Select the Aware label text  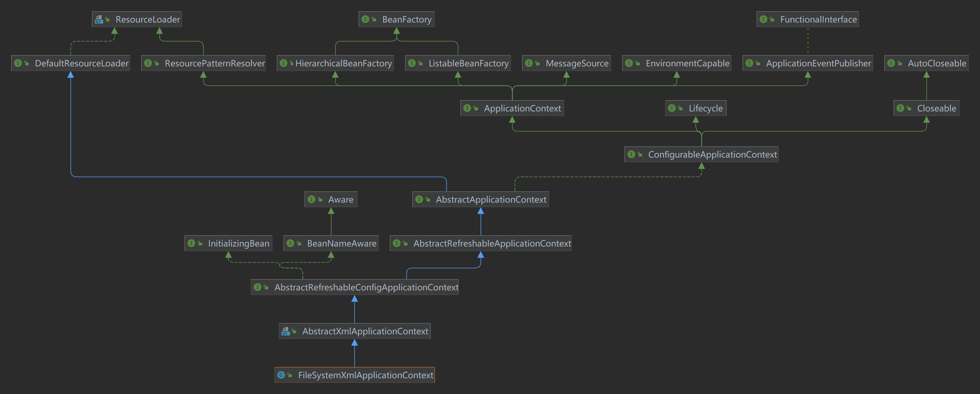point(341,200)
